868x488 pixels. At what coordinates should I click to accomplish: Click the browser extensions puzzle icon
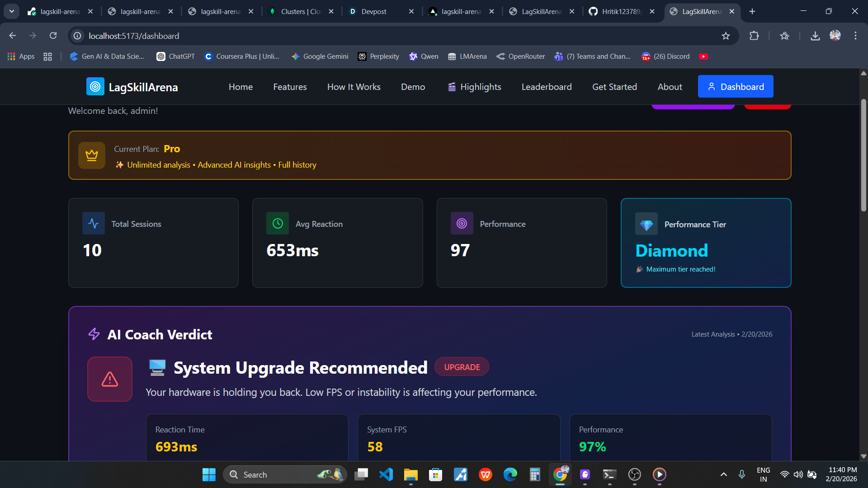(x=754, y=36)
